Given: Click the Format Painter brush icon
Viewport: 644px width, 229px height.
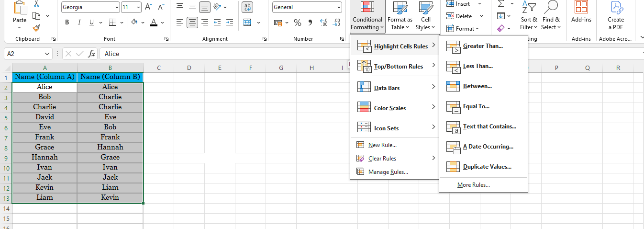Looking at the screenshot, I should click(x=37, y=28).
